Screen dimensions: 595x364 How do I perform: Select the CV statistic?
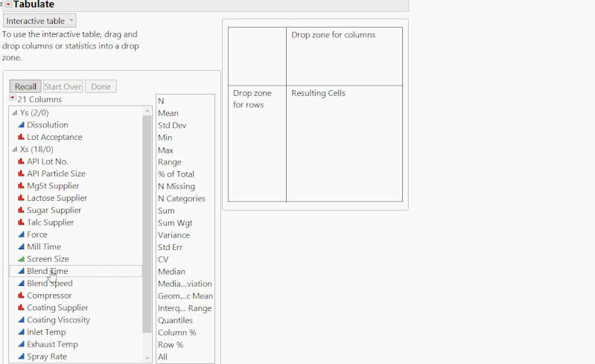pos(163,259)
